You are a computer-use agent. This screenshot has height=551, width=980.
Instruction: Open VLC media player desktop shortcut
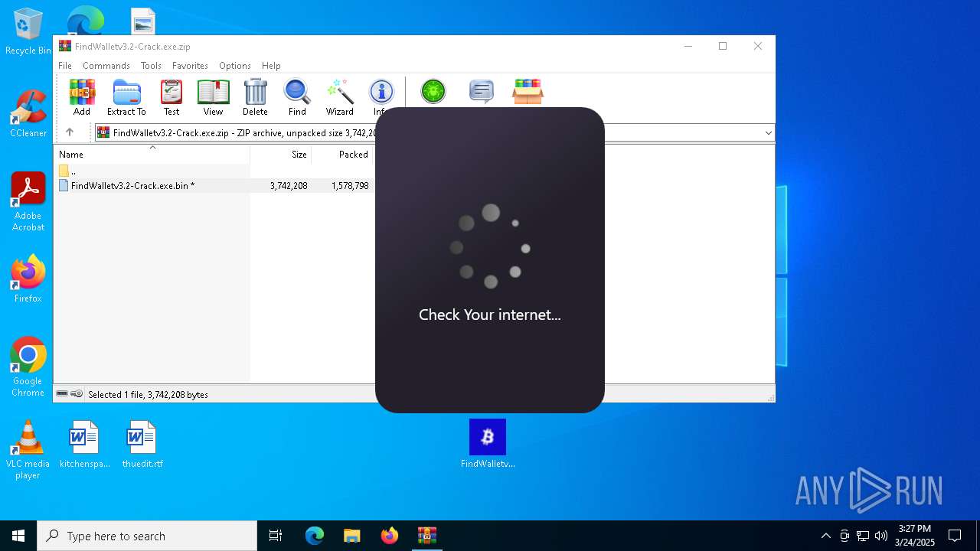(28, 450)
